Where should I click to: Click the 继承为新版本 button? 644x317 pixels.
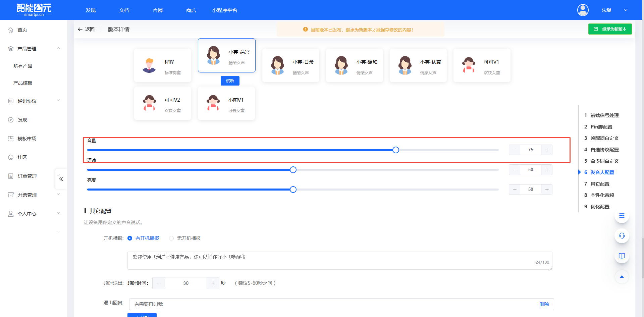click(x=610, y=29)
